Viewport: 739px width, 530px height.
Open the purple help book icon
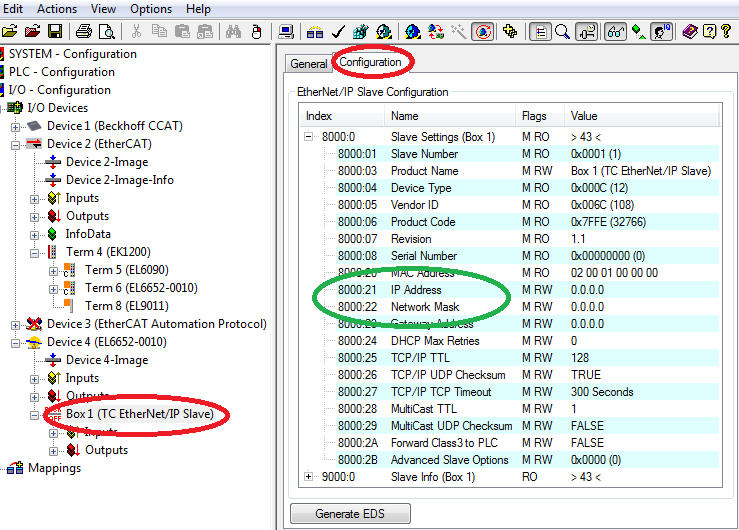pyautogui.click(x=690, y=32)
